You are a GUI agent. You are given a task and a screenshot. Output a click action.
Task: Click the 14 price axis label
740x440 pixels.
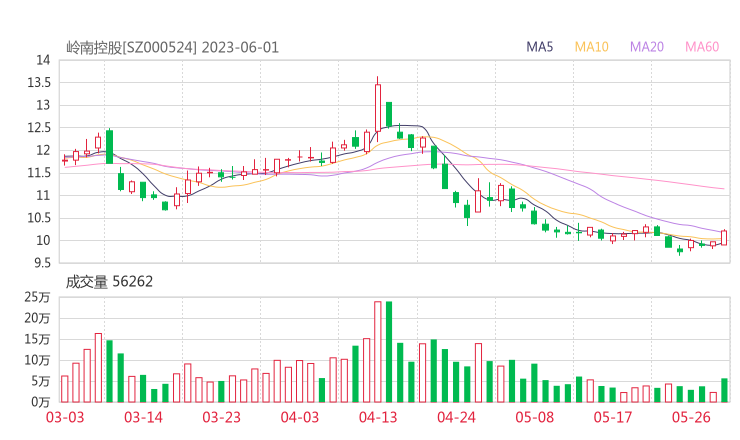[x=43, y=60]
